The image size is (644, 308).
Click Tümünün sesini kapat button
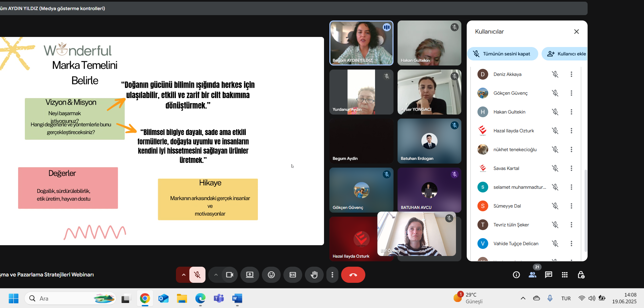pyautogui.click(x=503, y=54)
